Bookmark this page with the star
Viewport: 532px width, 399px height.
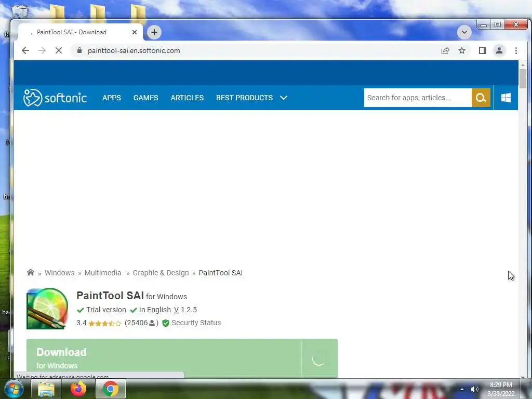(462, 50)
